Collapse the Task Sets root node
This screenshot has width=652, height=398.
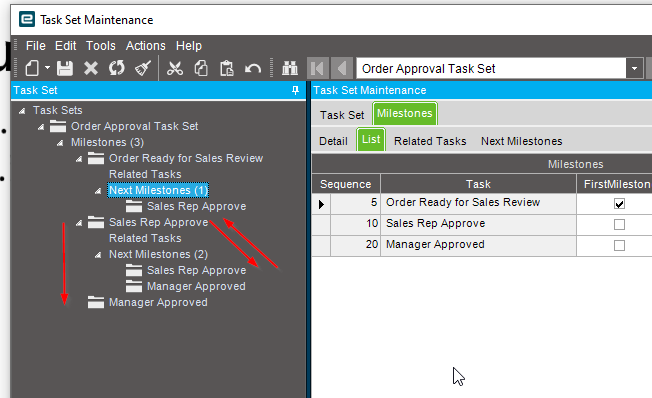click(22, 111)
